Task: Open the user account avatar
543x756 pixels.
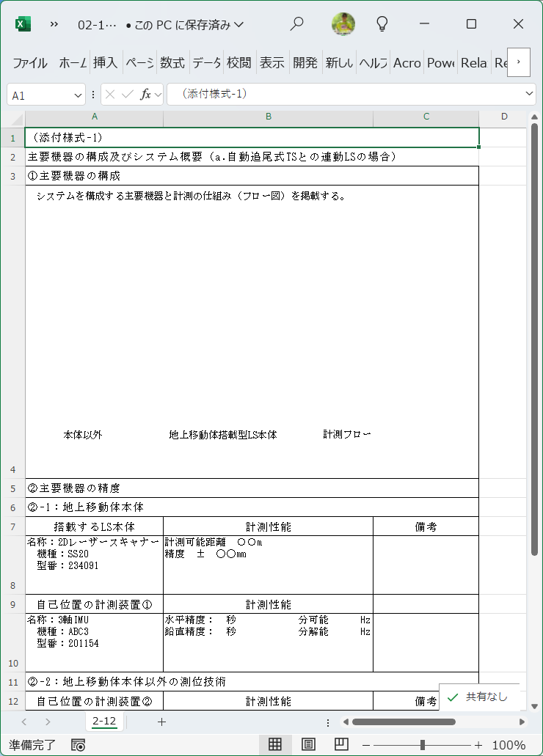Action: coord(343,23)
